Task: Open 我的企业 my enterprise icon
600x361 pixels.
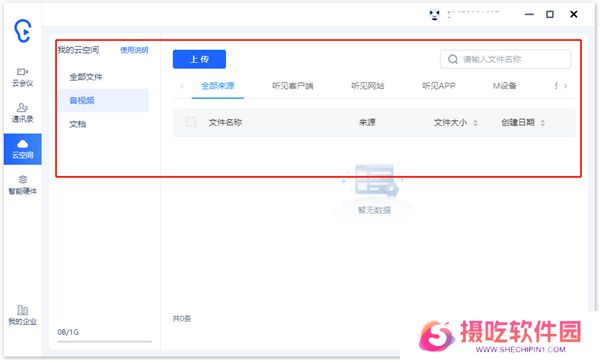Action: pos(23,315)
